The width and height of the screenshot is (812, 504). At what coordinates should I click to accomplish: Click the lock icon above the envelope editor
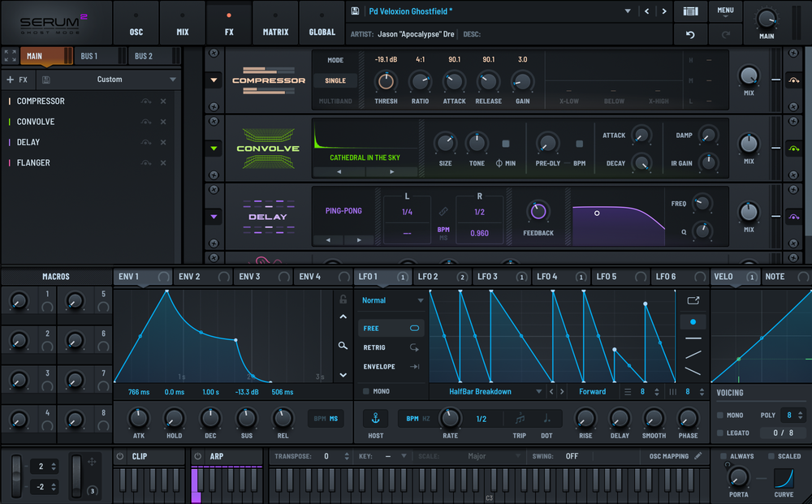coord(342,299)
